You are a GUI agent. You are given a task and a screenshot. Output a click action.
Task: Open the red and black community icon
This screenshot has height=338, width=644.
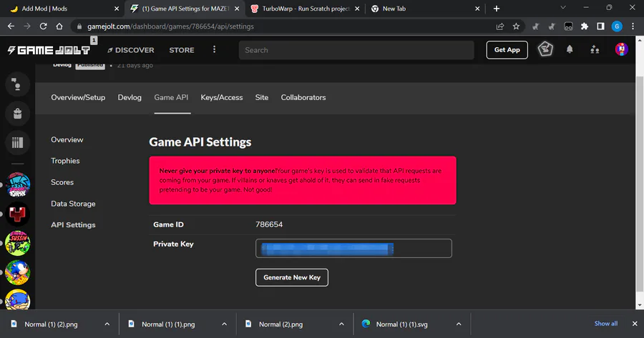(18, 214)
